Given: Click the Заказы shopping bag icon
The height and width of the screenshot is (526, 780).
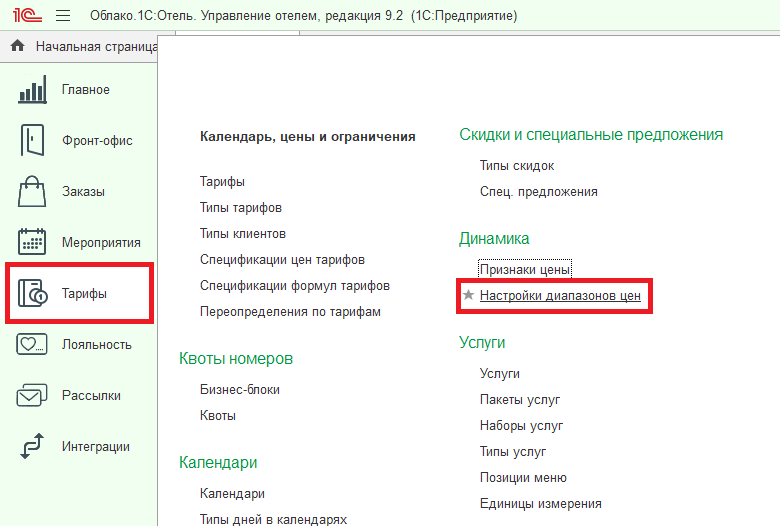Looking at the screenshot, I should click(x=32, y=192).
